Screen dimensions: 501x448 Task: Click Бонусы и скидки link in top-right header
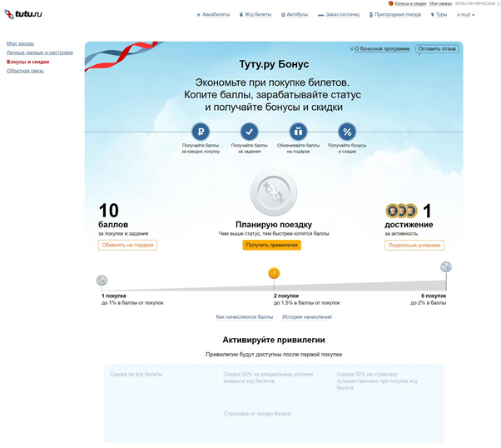(x=410, y=3)
